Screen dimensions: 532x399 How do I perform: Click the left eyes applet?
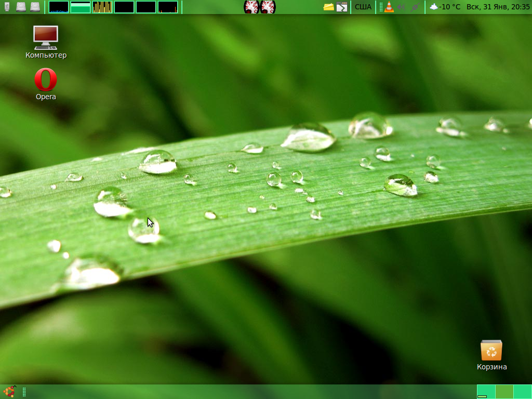(251, 7)
